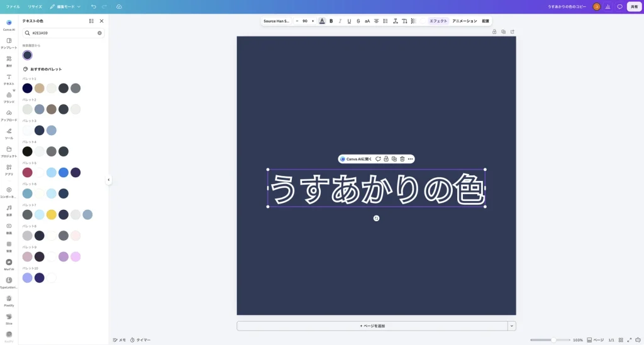Open the transparency checkerboard tool

tap(413, 21)
